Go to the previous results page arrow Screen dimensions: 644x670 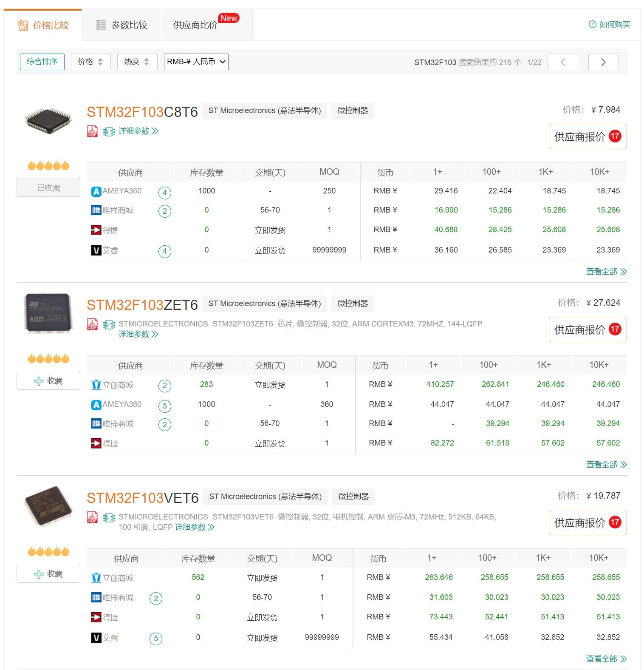(562, 62)
